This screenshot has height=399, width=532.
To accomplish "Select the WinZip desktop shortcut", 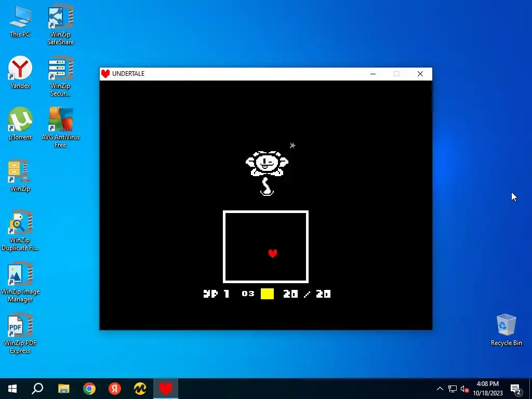I will [x=20, y=176].
